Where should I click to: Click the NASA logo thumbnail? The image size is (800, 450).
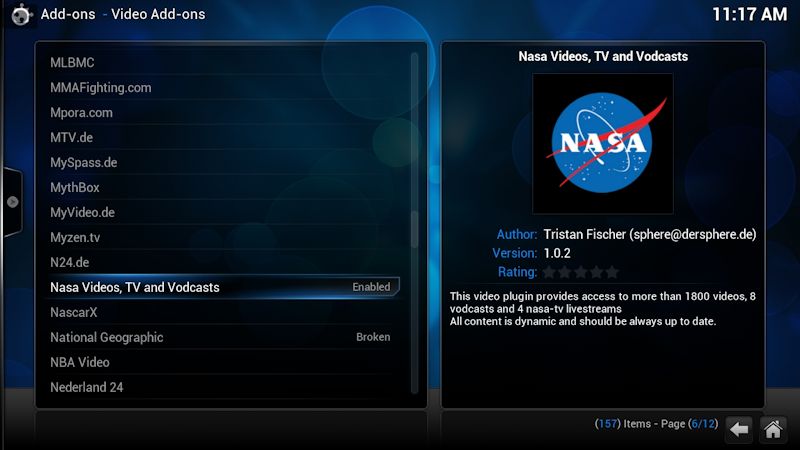point(603,143)
